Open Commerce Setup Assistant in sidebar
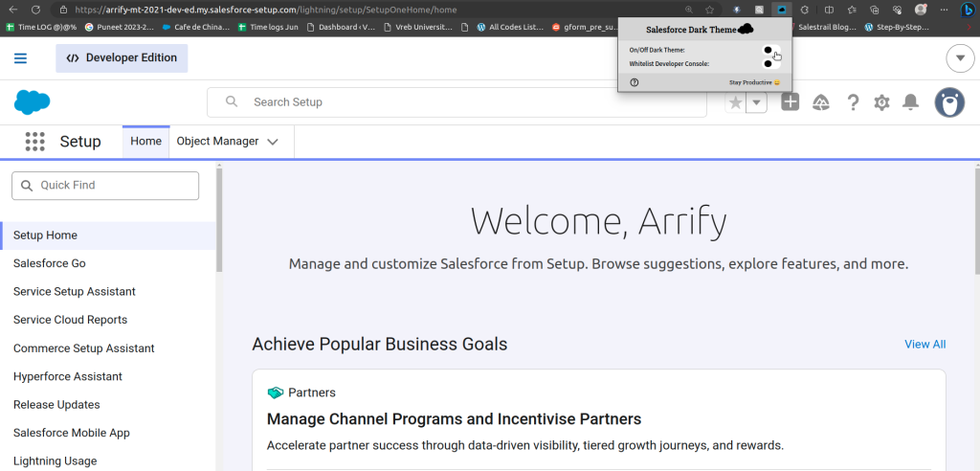The width and height of the screenshot is (980, 471). [84, 348]
